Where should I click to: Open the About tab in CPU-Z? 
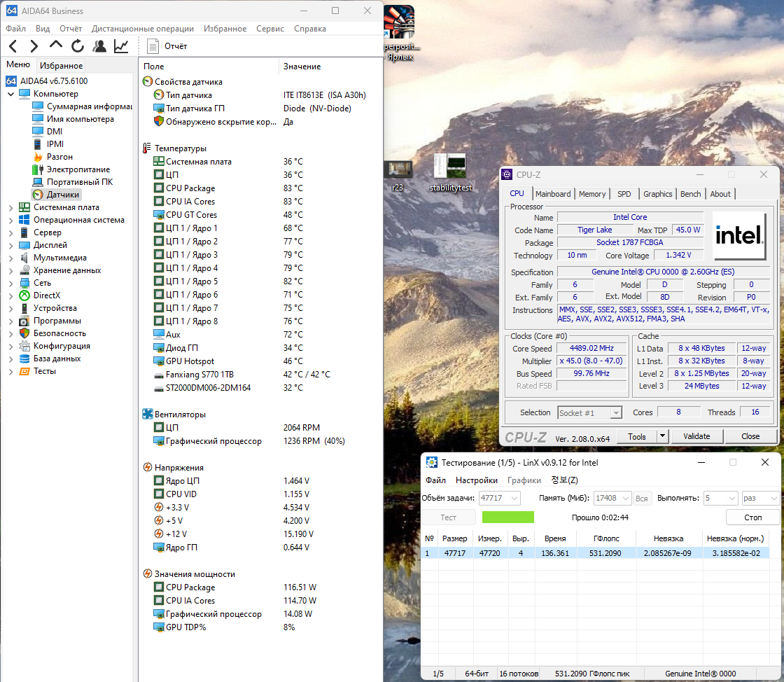pos(720,194)
